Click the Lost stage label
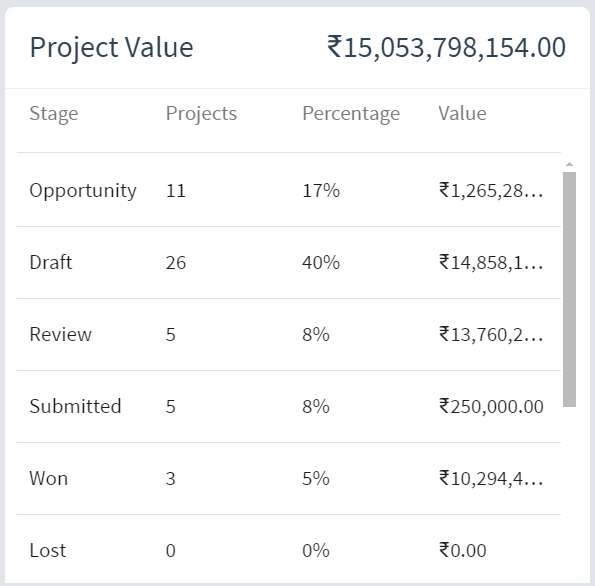The width and height of the screenshot is (595, 586). [x=48, y=550]
